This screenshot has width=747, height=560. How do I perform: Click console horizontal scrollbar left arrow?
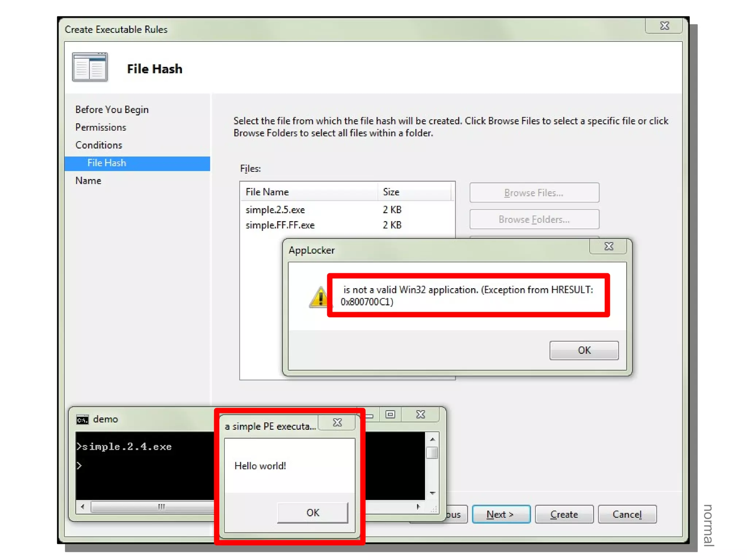click(83, 506)
